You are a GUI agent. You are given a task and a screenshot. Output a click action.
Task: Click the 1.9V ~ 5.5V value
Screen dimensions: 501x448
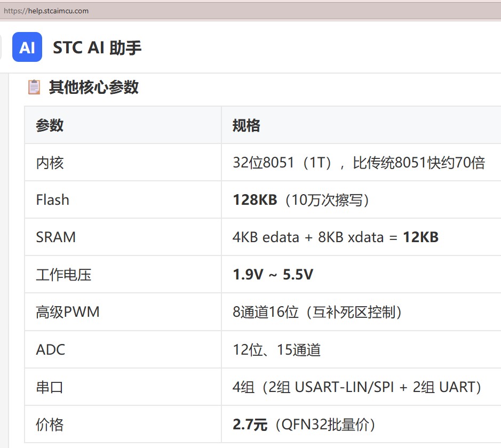pos(273,274)
